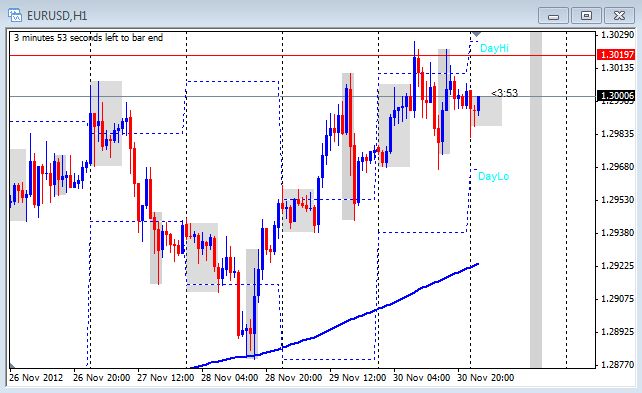Viewport: 642px width, 393px height.
Task: Click the chart shift triangle marker at top
Action: coord(477,34)
